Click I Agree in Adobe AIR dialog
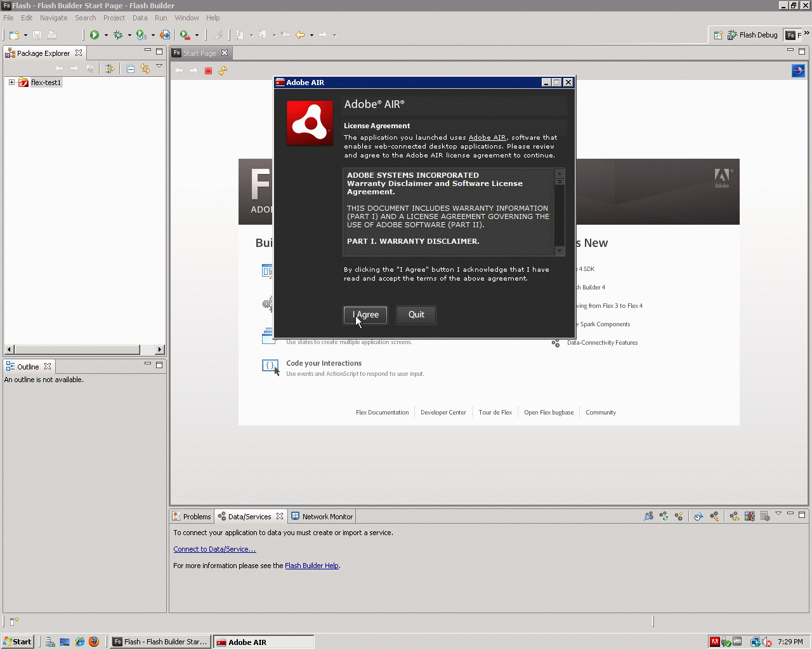The image size is (812, 650). pyautogui.click(x=365, y=315)
